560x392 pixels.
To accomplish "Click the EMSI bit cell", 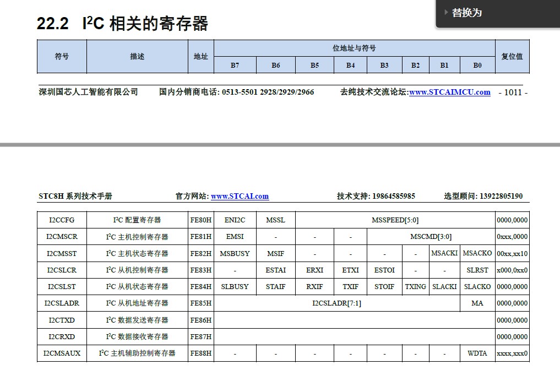I will click(x=235, y=237).
